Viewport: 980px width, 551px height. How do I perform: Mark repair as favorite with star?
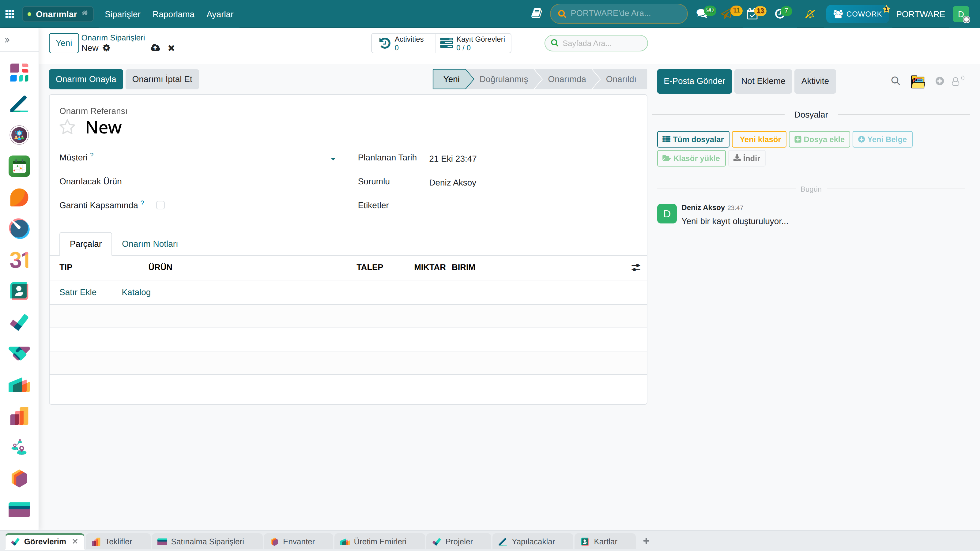point(67,127)
